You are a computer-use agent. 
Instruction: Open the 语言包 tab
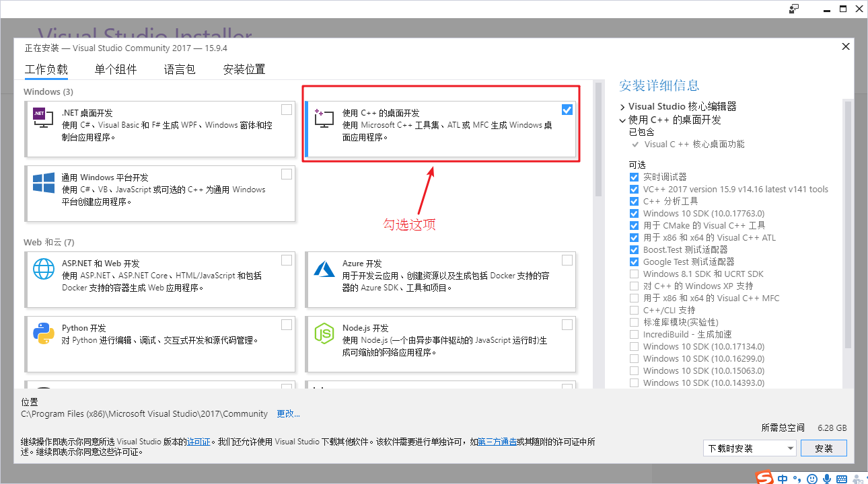(x=180, y=69)
